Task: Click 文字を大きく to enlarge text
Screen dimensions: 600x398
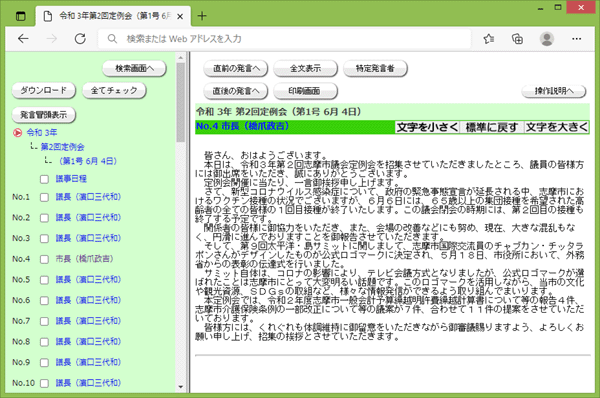Action: pos(557,127)
